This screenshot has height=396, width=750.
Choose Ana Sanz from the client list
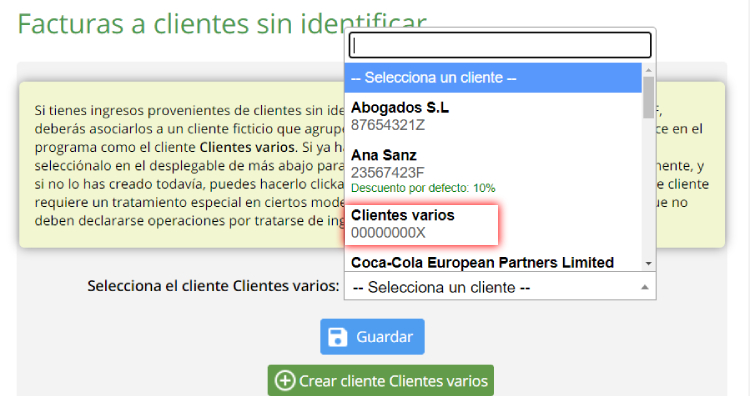point(493,170)
